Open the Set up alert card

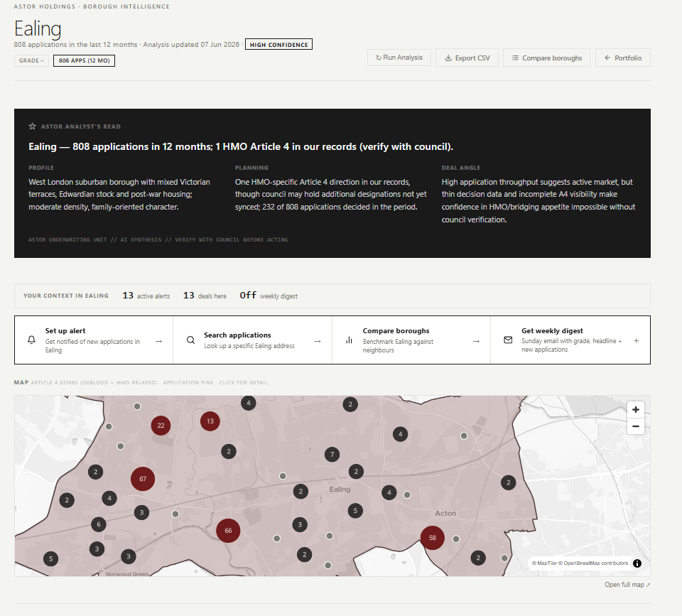(94, 340)
